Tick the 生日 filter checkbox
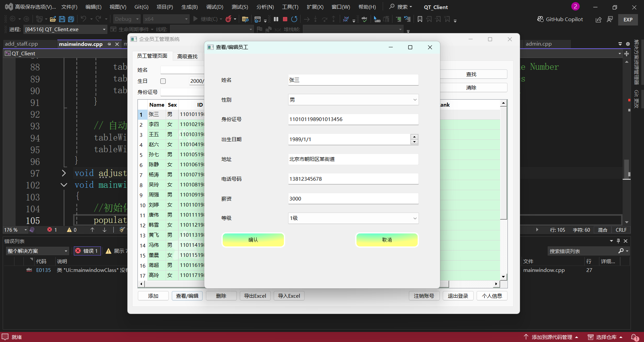This screenshot has height=342, width=644. coord(163,81)
